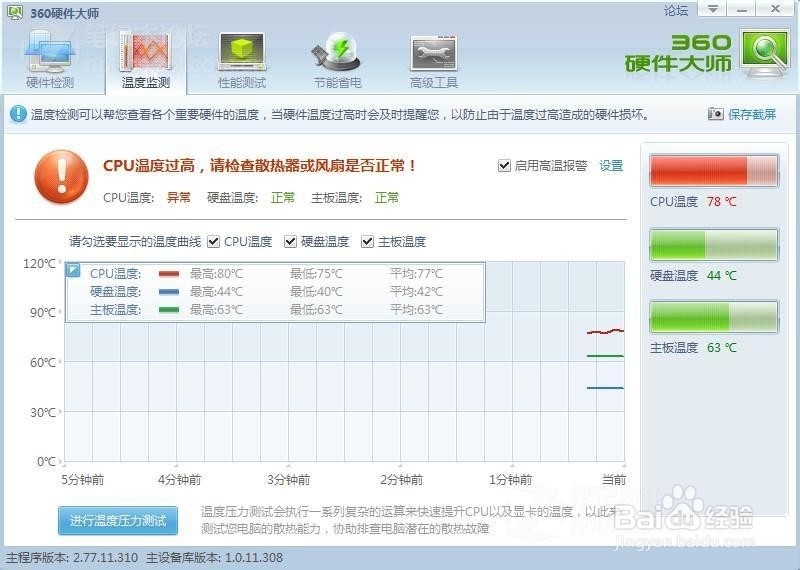The image size is (800, 570).
Task: Click the 360 magnifier monitor logo
Action: click(764, 55)
